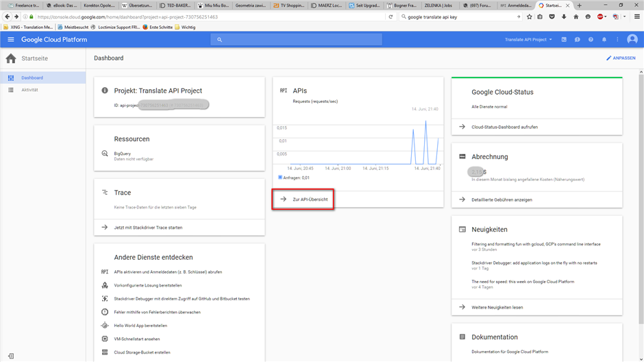Open the three-dot settings menu in header
The width and height of the screenshot is (644, 362).
pyautogui.click(x=617, y=40)
